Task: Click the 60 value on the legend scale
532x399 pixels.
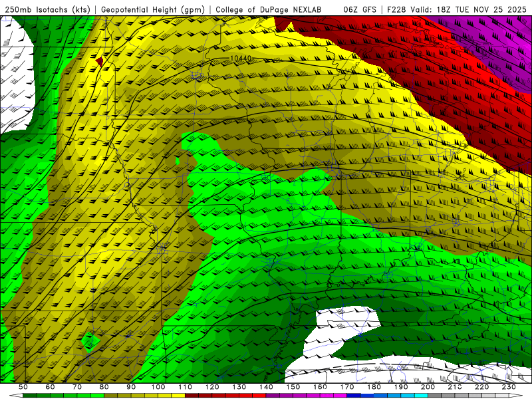Action: point(50,387)
